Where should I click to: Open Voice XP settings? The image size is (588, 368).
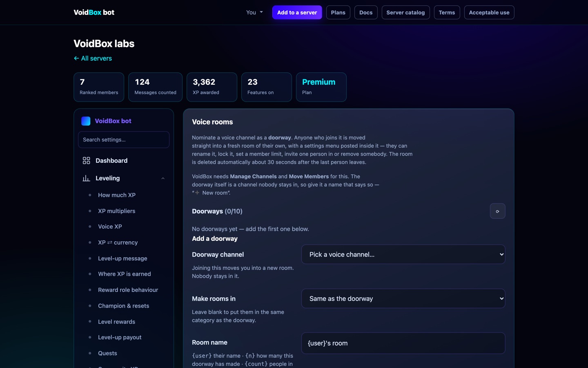[110, 227]
